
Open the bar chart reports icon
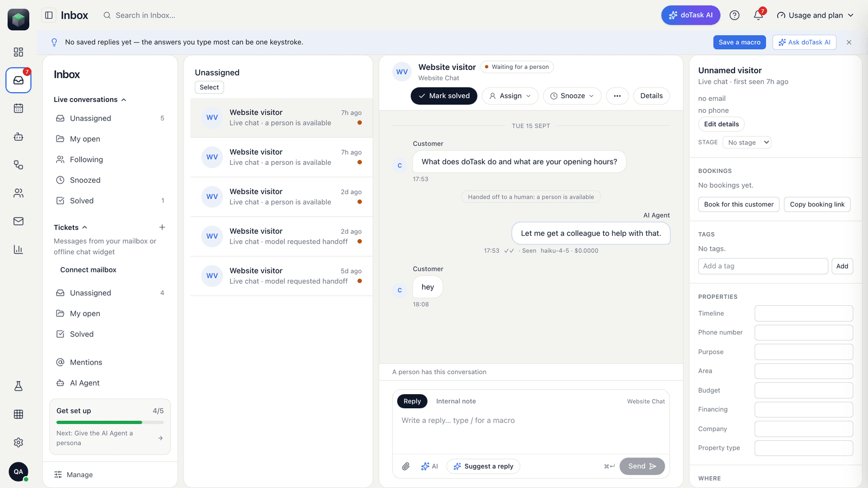[x=18, y=249]
